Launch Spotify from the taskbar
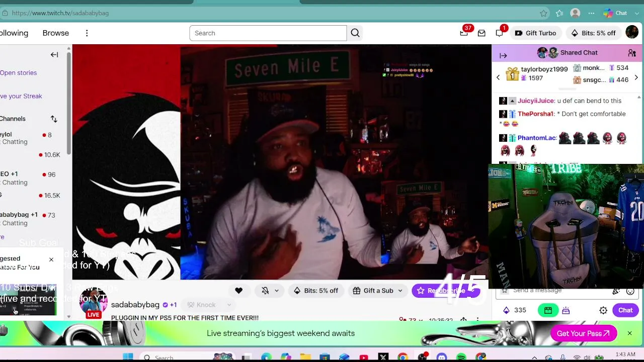 461,357
